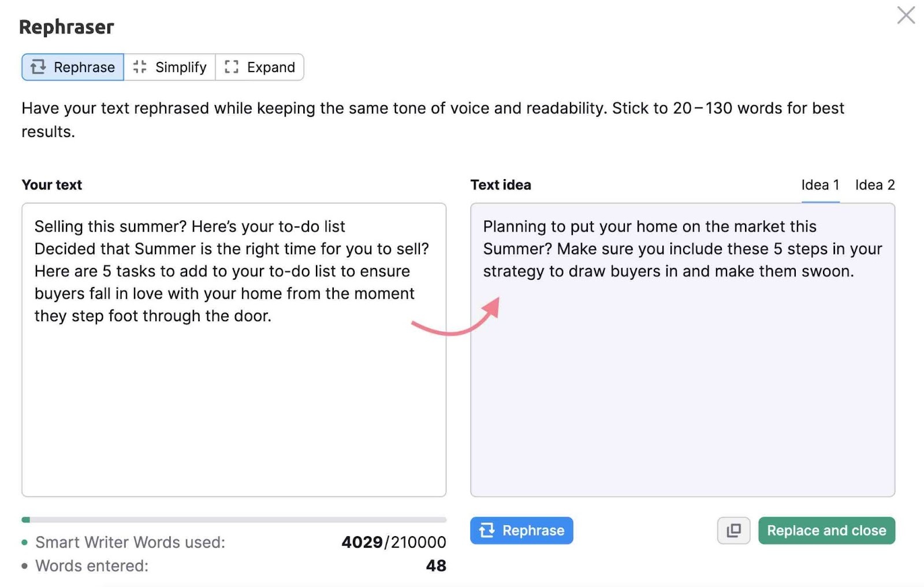Open the Idea 2 tab
The width and height of the screenshot is (924, 587).
[x=875, y=185]
